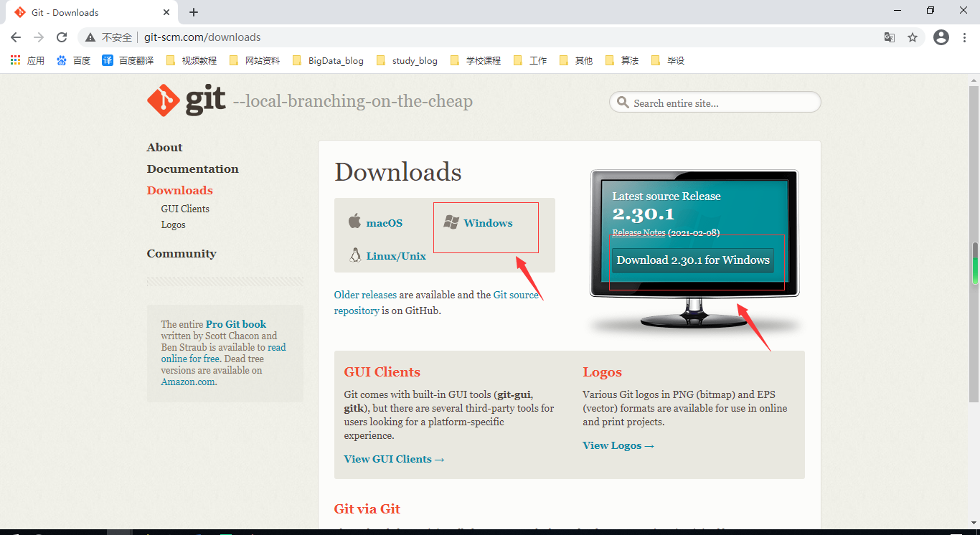The width and height of the screenshot is (980, 535).
Task: Open the Older releases link
Action: (365, 295)
